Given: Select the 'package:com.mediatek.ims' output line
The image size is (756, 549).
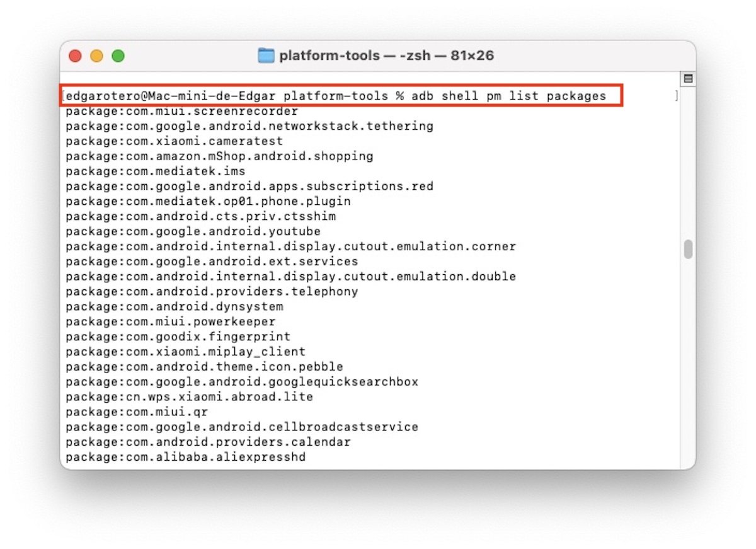Looking at the screenshot, I should pos(156,171).
